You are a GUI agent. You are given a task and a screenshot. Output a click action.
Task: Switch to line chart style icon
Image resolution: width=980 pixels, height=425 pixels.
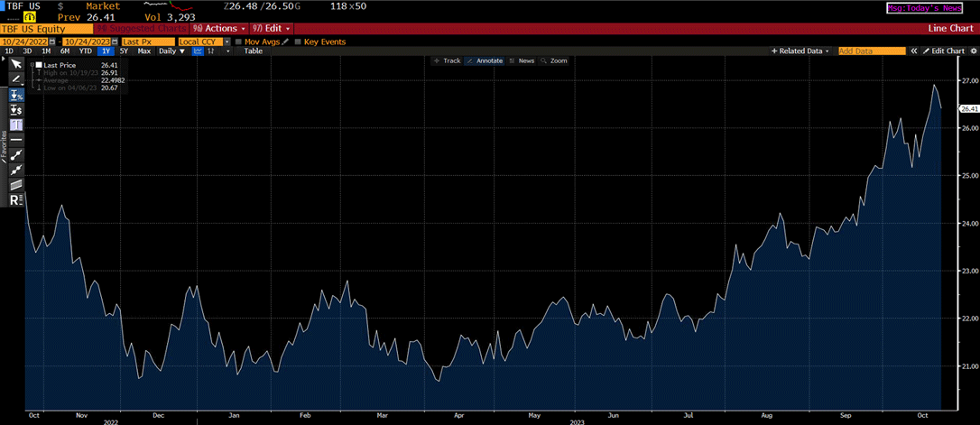point(198,51)
